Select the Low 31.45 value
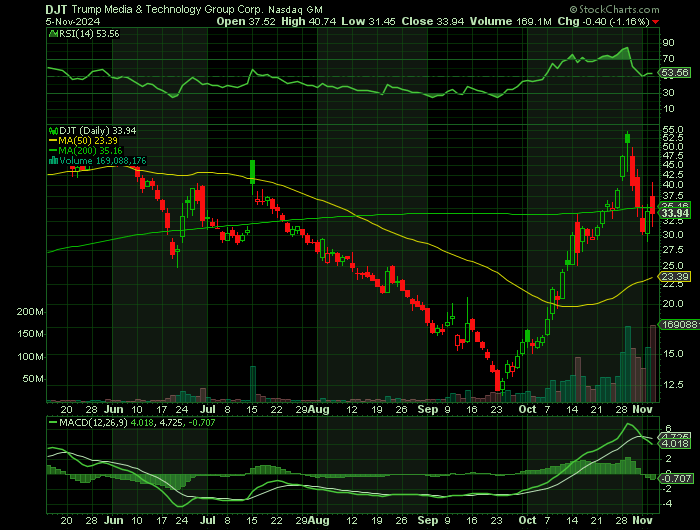The image size is (700, 530). tap(368, 21)
